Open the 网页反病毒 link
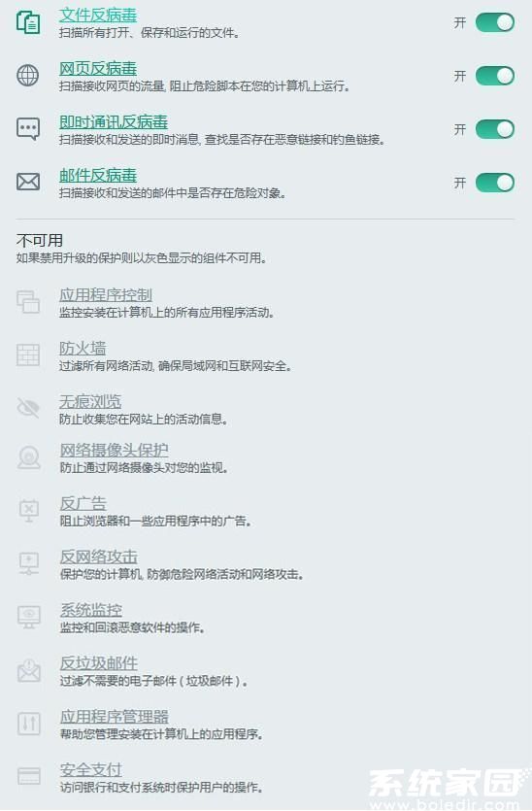 [98, 68]
